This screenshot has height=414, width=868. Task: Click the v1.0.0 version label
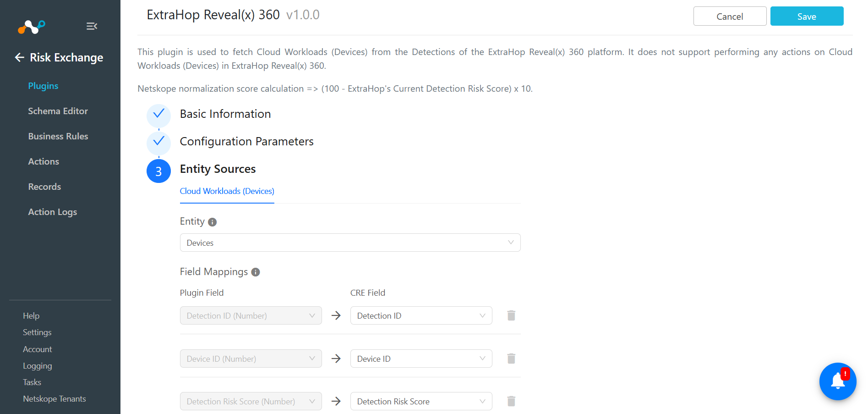(303, 15)
